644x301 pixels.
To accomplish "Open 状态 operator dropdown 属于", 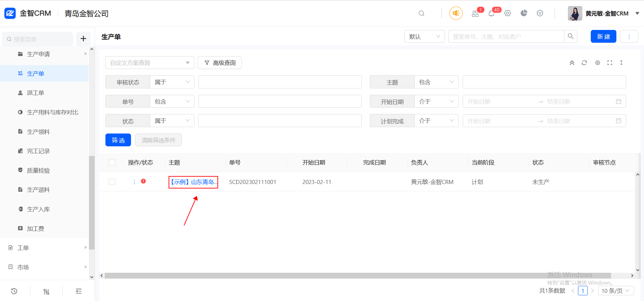I will (172, 121).
